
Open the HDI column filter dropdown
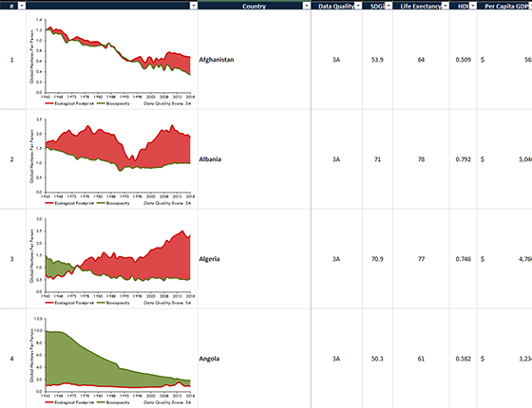pyautogui.click(x=473, y=6)
